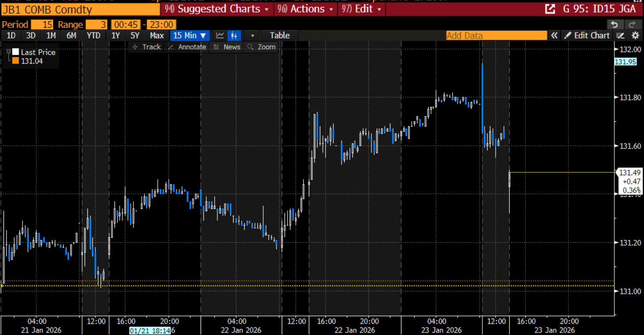Image resolution: width=644 pixels, height=335 pixels.
Task: Select the 5Y range tab
Action: [135, 36]
